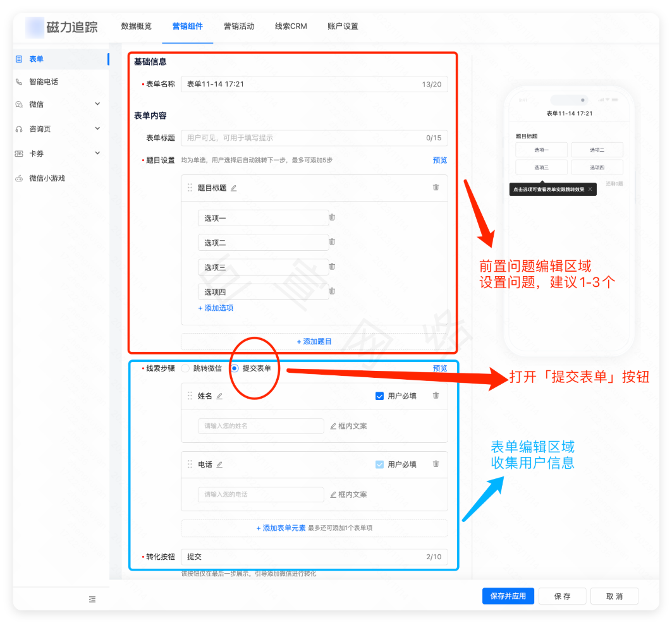
Task: Select the 跳转微信 radio option
Action: tap(184, 368)
